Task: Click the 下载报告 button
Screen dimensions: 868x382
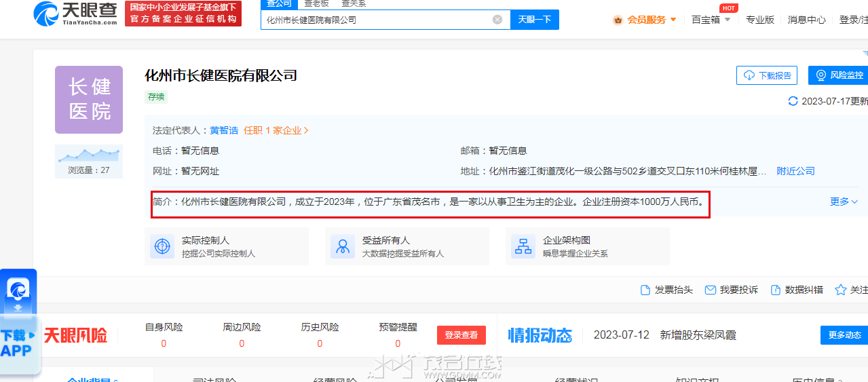Action: (x=767, y=75)
